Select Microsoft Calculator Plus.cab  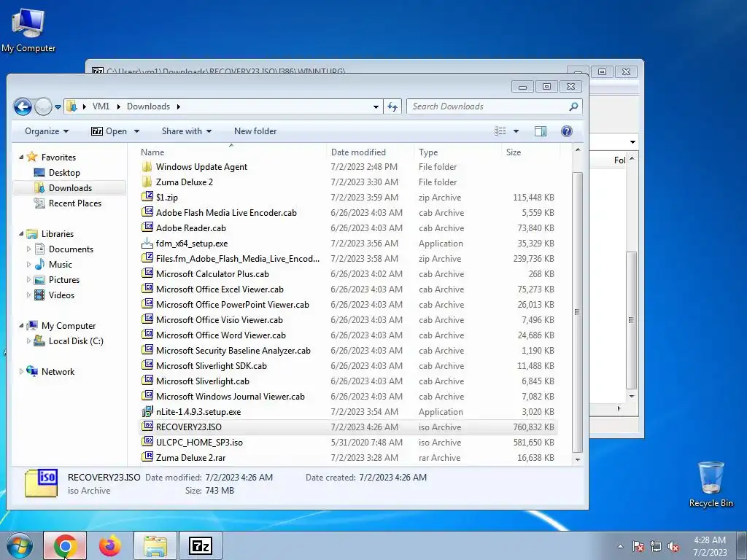point(212,274)
